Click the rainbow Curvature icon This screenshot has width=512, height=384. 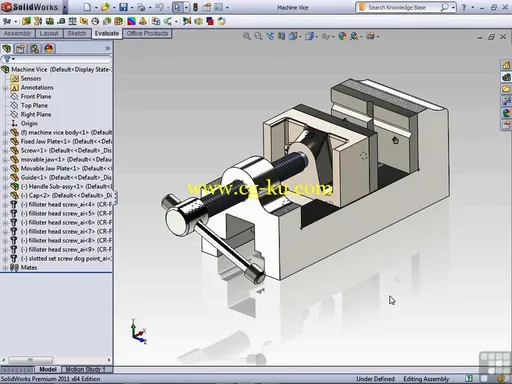[131, 21]
